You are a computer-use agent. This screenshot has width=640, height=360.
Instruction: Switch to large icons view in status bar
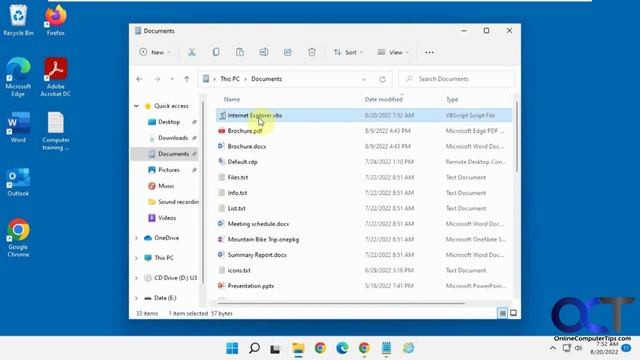coord(513,313)
